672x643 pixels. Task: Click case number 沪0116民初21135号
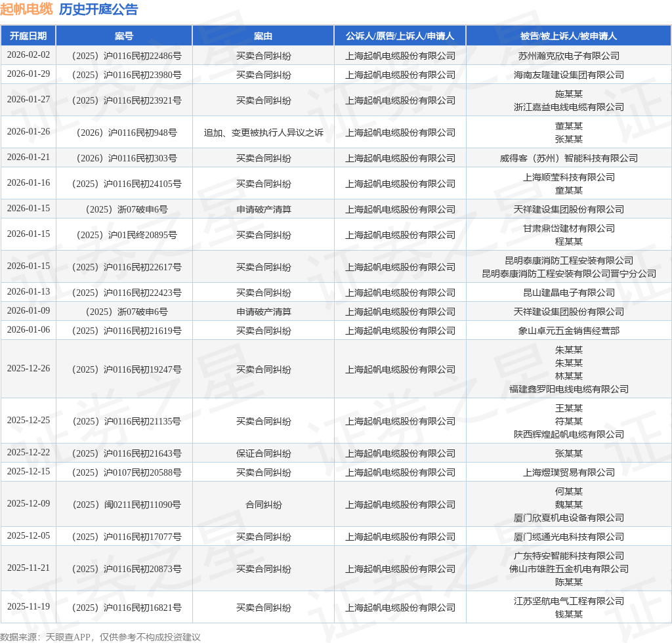click(142, 421)
